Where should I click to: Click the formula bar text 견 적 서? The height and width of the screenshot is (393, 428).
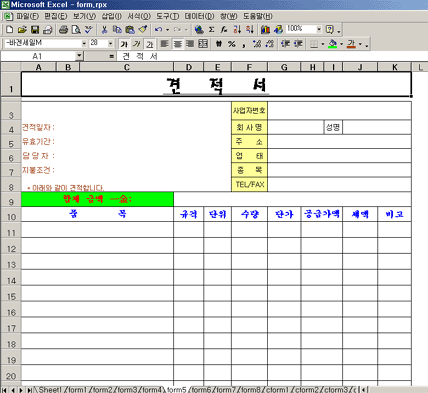[140, 56]
